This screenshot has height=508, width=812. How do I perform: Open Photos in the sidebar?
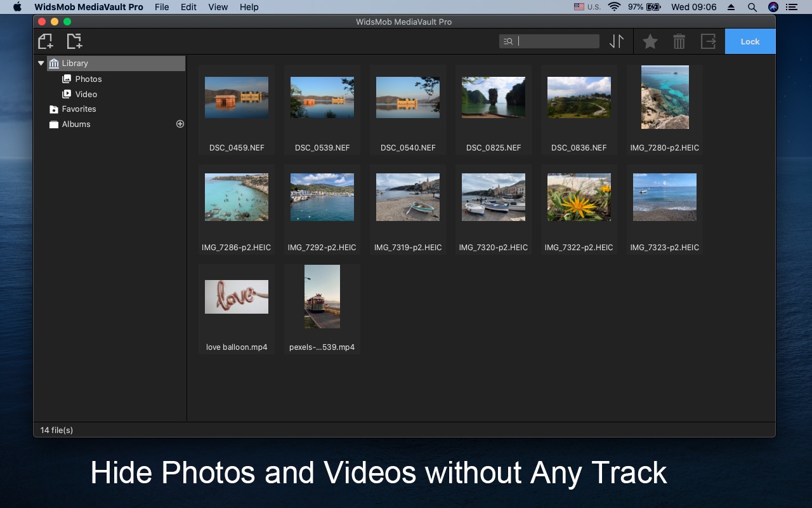click(x=88, y=79)
